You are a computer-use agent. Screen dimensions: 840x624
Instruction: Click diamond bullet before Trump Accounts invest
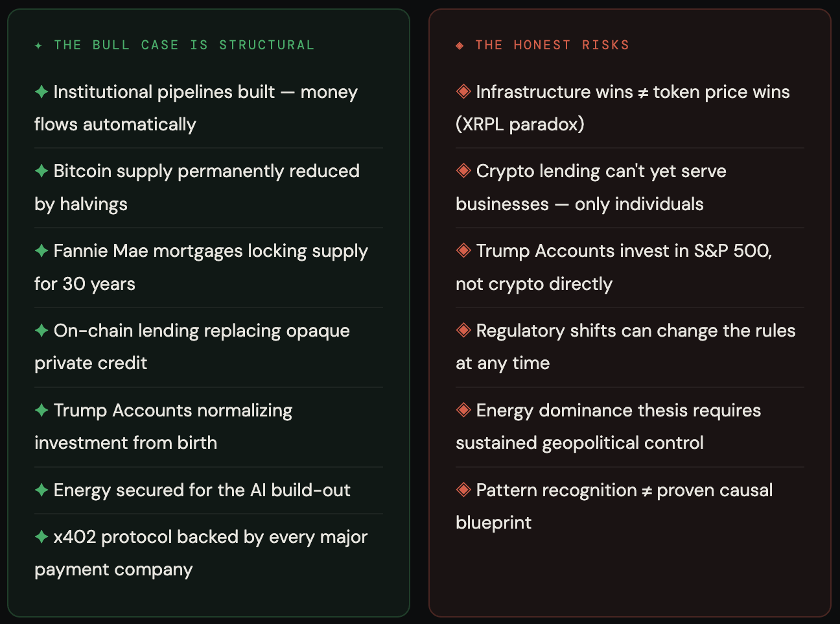[463, 250]
